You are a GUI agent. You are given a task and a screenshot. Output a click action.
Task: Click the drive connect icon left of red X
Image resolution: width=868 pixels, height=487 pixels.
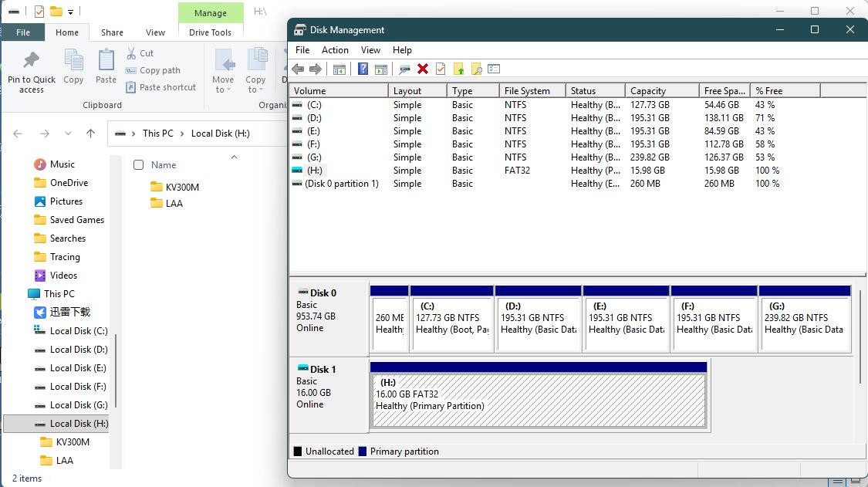coord(404,69)
